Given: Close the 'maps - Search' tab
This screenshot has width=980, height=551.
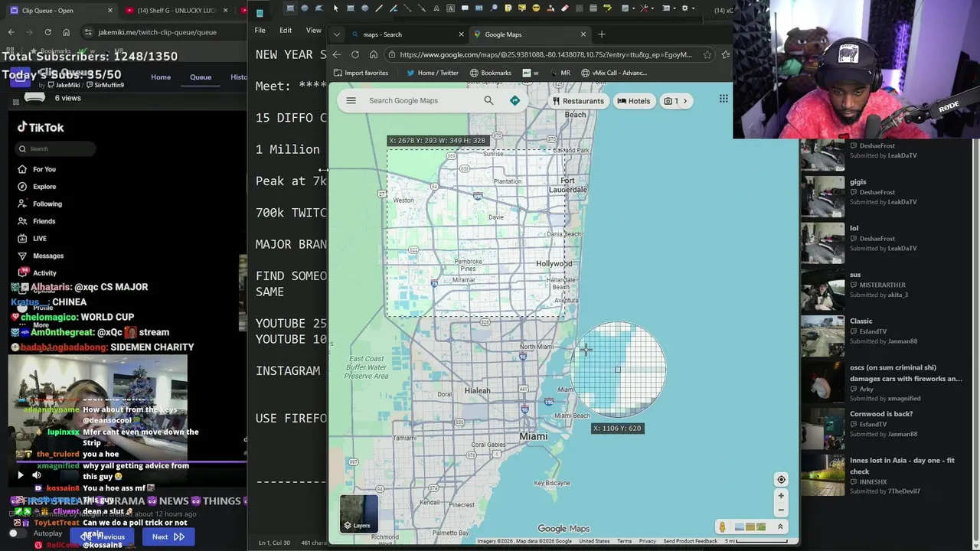Looking at the screenshot, I should tap(461, 34).
